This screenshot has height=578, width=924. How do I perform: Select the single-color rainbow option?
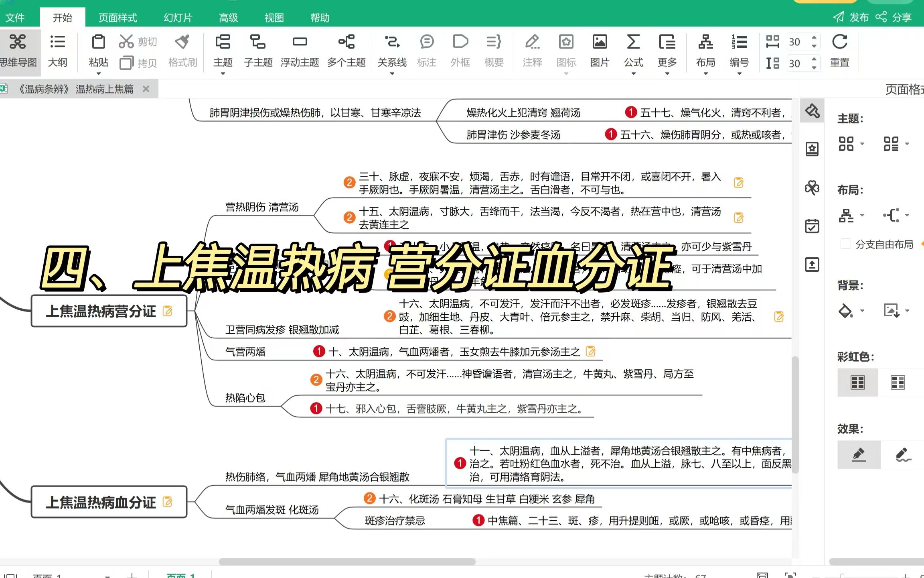(x=857, y=383)
